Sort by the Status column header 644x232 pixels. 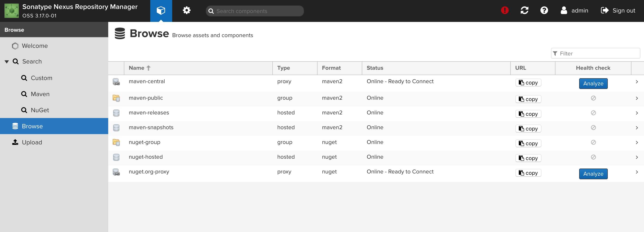point(436,68)
